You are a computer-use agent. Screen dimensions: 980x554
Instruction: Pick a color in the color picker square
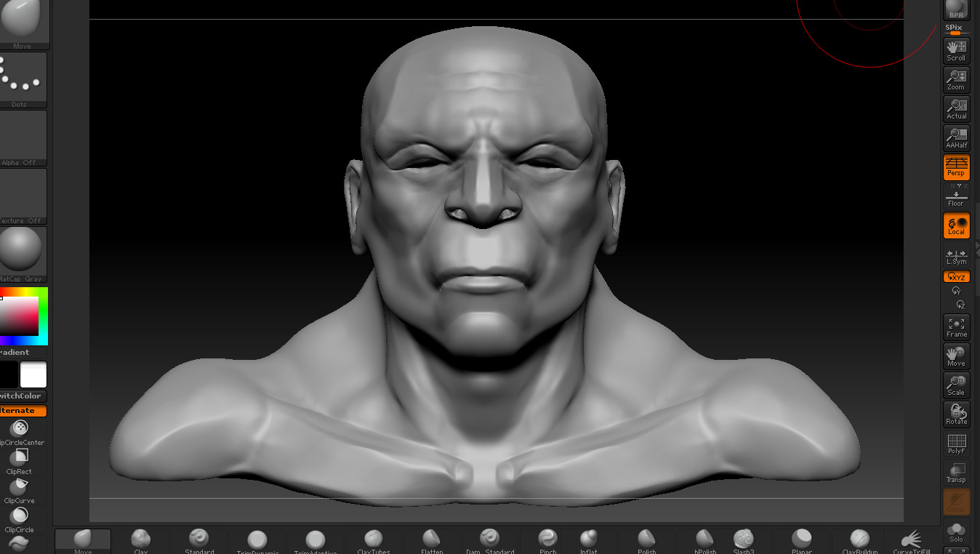coord(20,316)
